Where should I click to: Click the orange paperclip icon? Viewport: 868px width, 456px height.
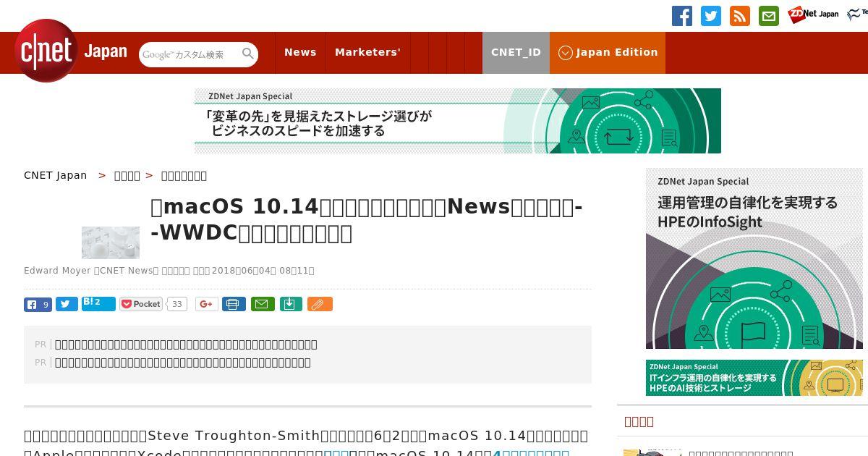tap(320, 304)
